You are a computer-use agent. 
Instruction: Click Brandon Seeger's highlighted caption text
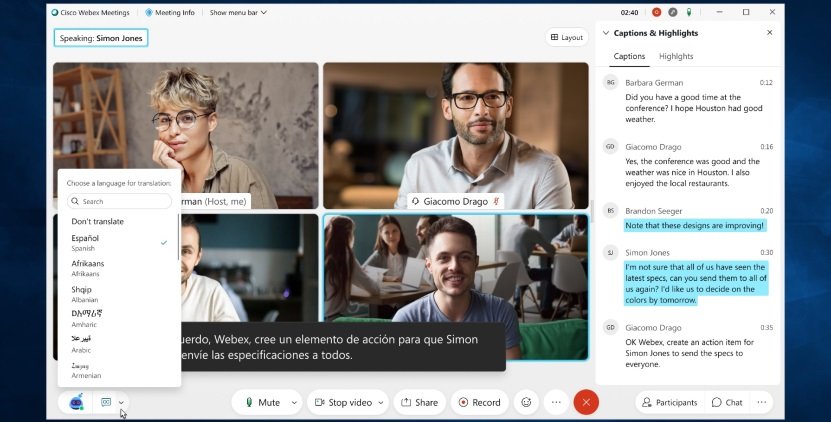tap(695, 226)
